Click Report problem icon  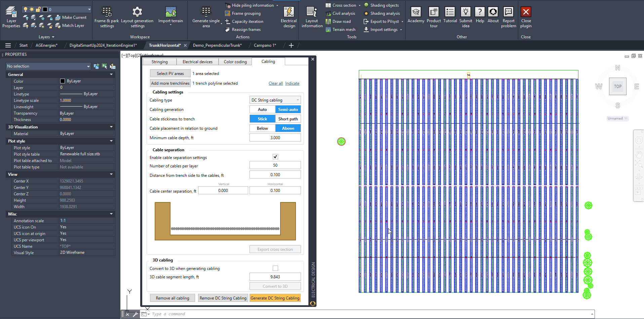(508, 12)
